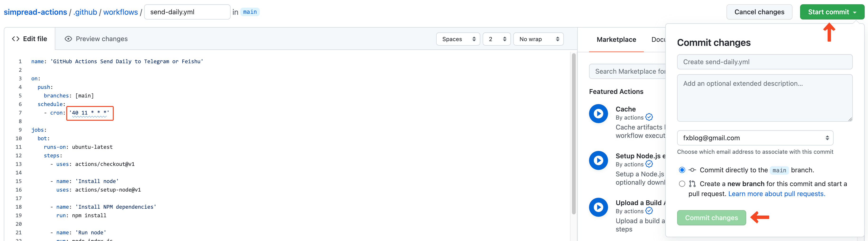Click the Search Marketplace field
The width and height of the screenshot is (868, 241).
(627, 71)
